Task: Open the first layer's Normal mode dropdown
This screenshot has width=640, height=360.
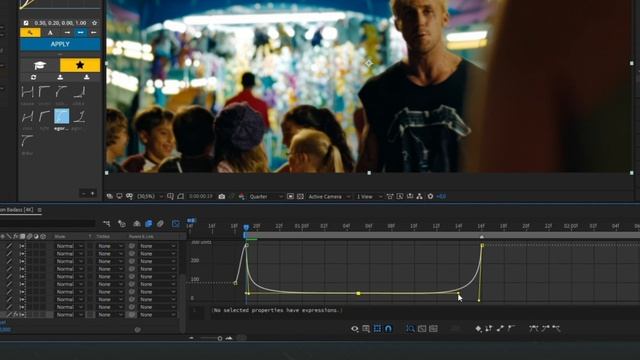Action: tap(69, 246)
